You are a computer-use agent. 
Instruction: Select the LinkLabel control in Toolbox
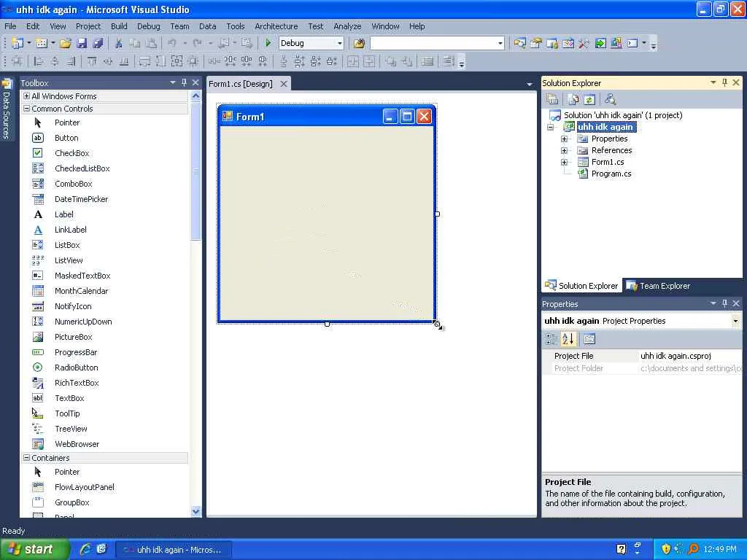point(71,230)
